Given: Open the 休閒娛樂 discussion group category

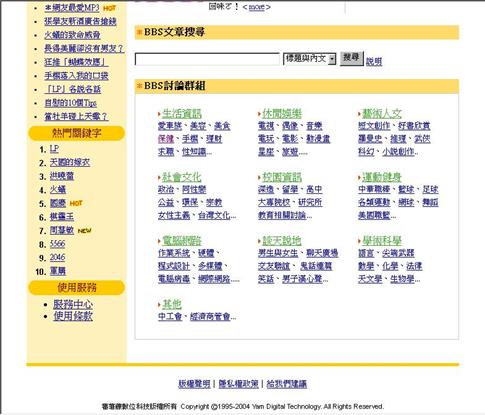Looking at the screenshot, I should 282,113.
